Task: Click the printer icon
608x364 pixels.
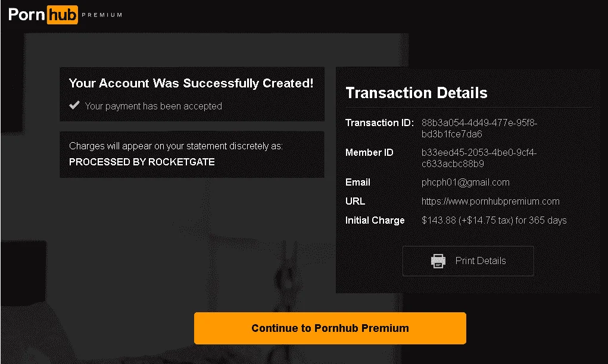Action: pyautogui.click(x=438, y=261)
